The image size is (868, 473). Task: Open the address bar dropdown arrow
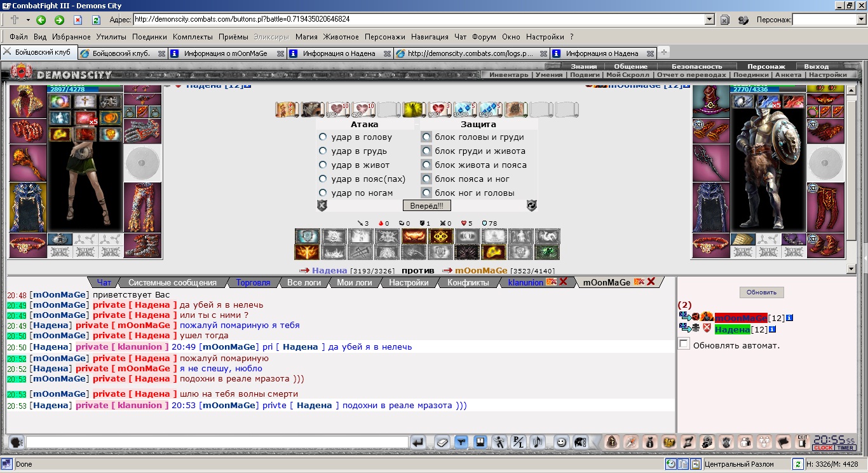(x=710, y=20)
